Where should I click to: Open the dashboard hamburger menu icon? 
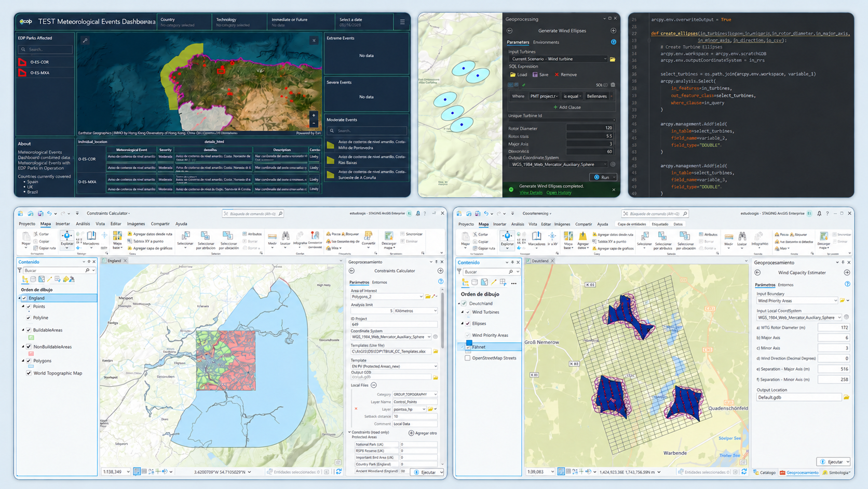402,22
